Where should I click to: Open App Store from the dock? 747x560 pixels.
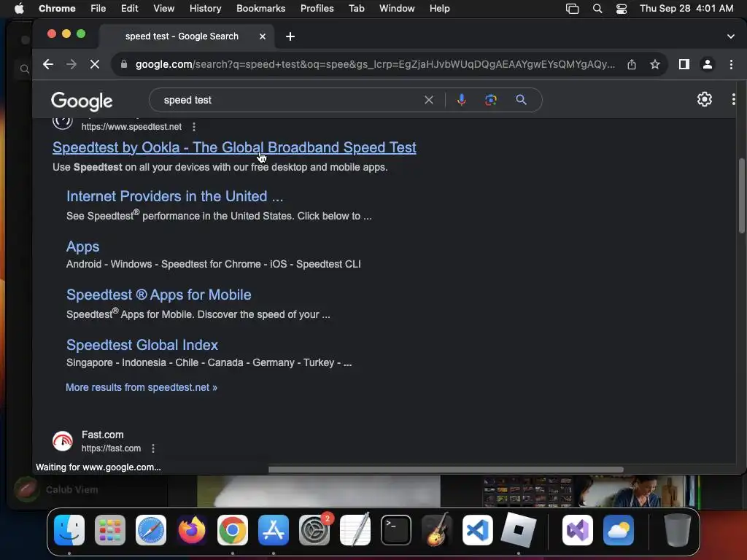pyautogui.click(x=274, y=529)
